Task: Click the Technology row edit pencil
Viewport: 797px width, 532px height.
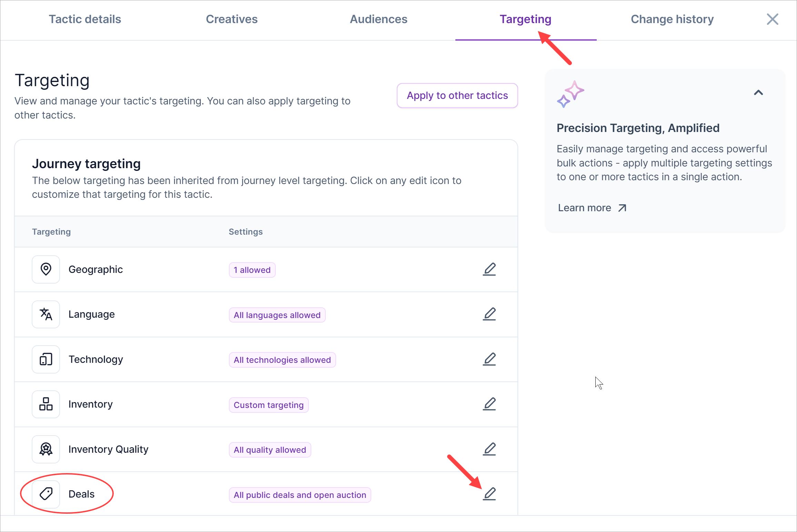Action: tap(489, 359)
